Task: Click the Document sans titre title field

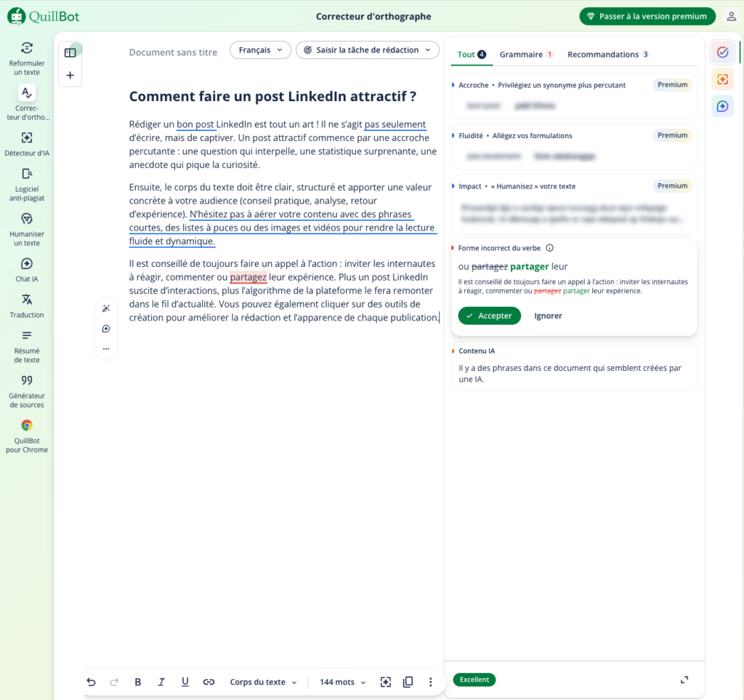Action: tap(173, 52)
